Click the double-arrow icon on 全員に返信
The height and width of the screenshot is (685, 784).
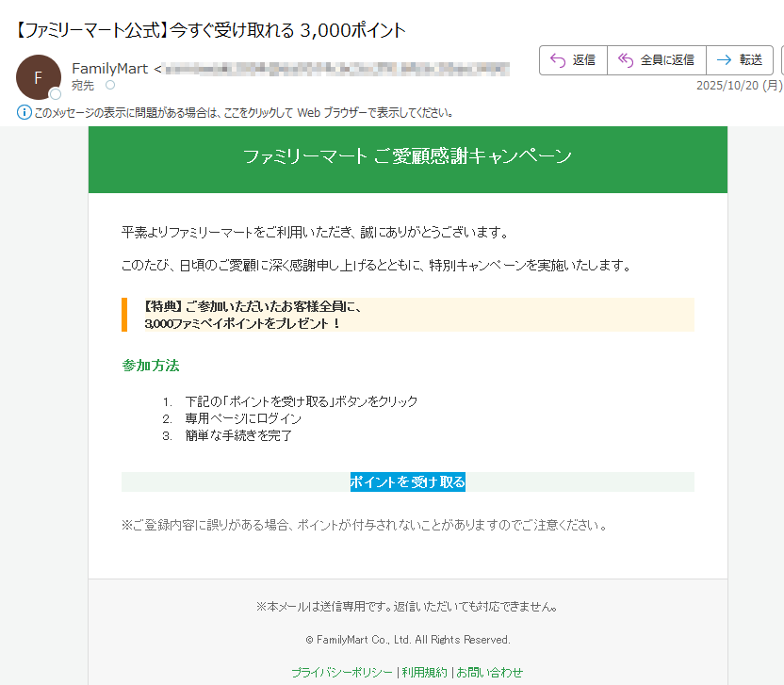coord(624,59)
